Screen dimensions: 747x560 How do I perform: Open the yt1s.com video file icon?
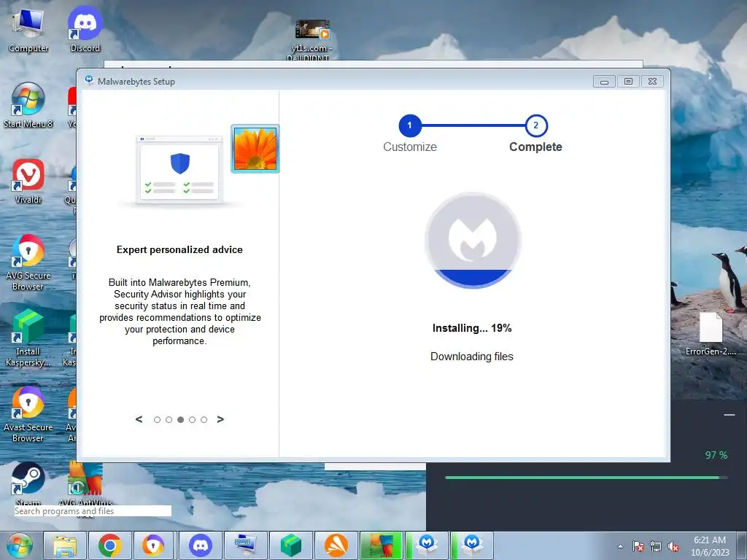(x=311, y=41)
